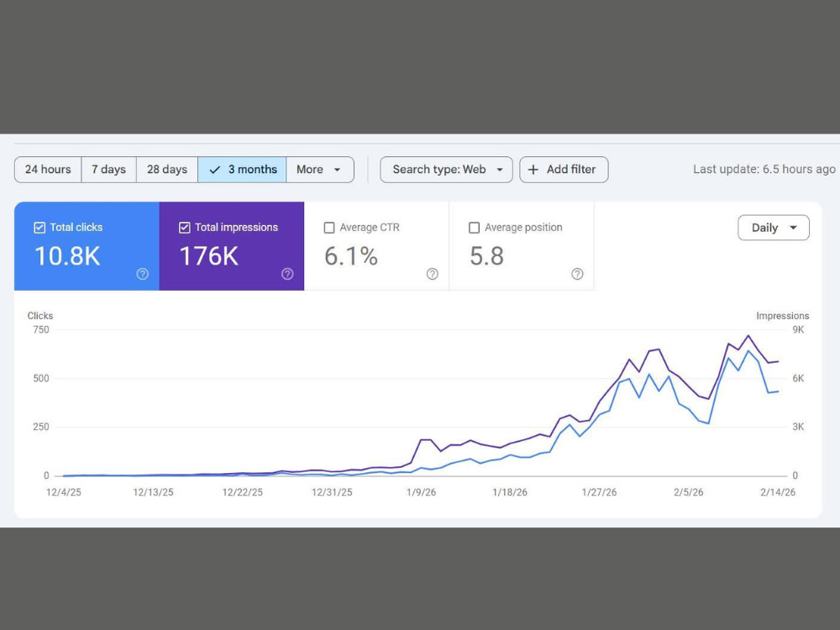Select the 24 hours date range
The width and height of the screenshot is (840, 630).
[48, 170]
